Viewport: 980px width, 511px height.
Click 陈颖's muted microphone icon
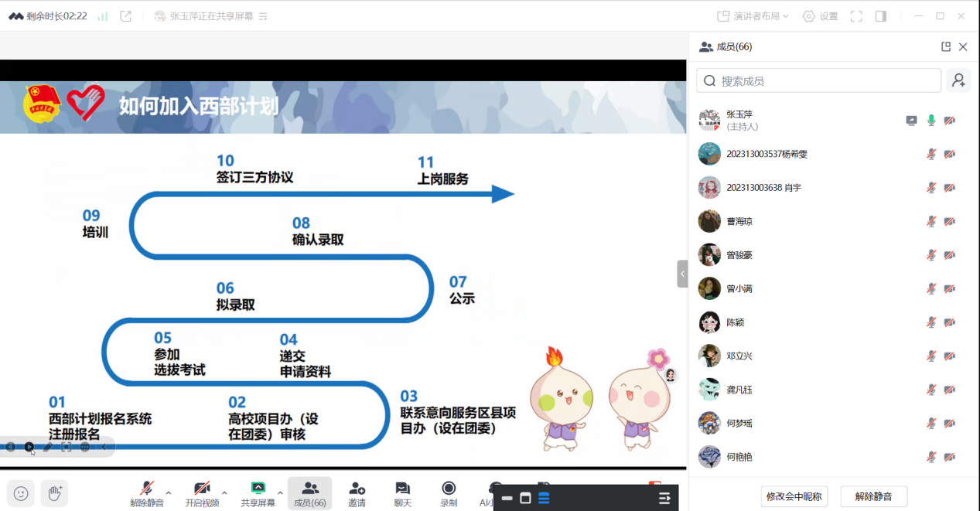[931, 322]
